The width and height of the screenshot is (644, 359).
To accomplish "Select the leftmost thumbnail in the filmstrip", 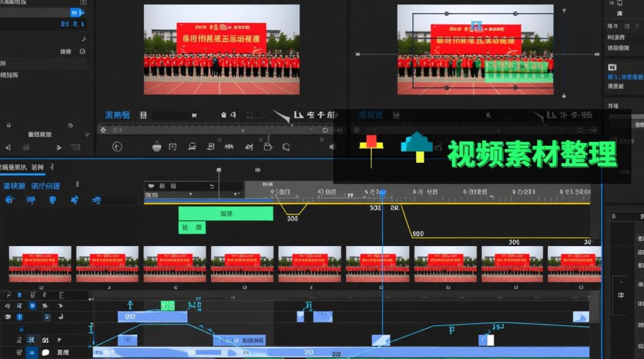I will coord(40,264).
